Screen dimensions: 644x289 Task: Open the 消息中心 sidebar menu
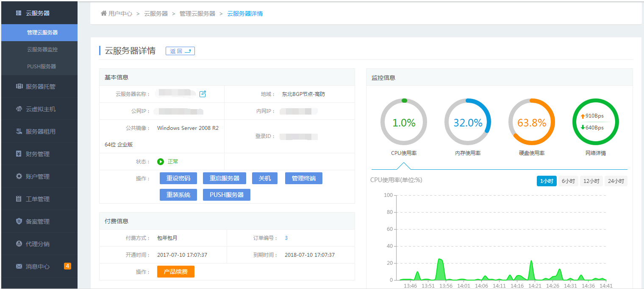pyautogui.click(x=39, y=267)
